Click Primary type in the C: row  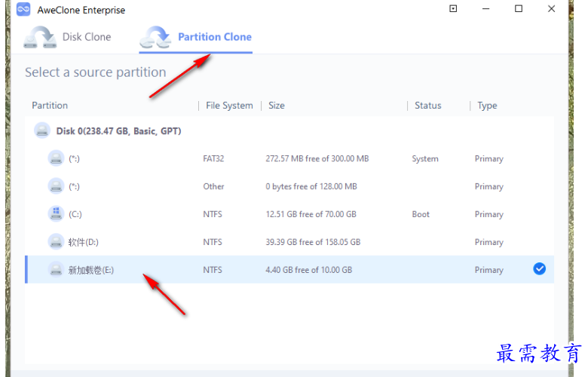pyautogui.click(x=489, y=214)
